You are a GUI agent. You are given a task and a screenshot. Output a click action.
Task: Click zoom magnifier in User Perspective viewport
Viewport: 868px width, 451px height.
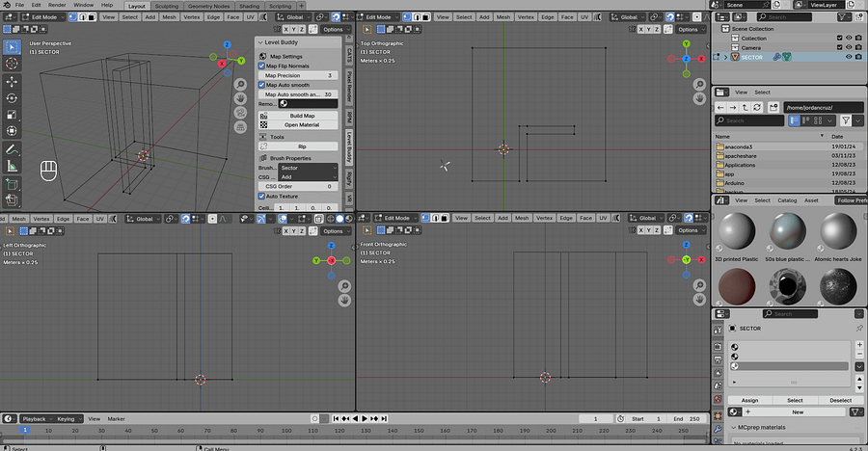tap(240, 84)
